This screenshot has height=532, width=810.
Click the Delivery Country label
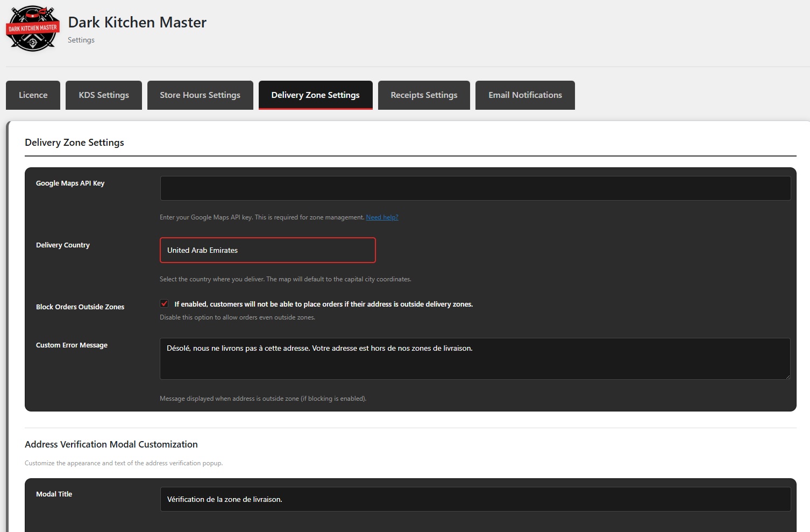[x=63, y=245]
